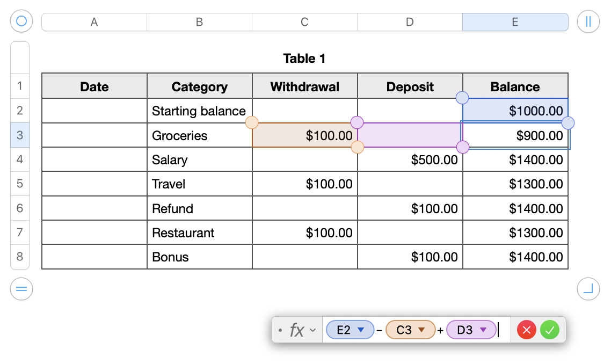Select column E header tab
Image resolution: width=611 pixels, height=364 pixels.
(x=515, y=22)
